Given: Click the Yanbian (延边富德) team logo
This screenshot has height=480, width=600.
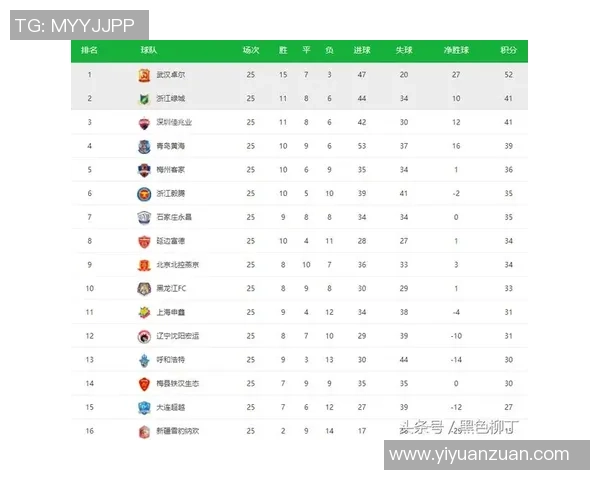Looking at the screenshot, I should [x=144, y=241].
